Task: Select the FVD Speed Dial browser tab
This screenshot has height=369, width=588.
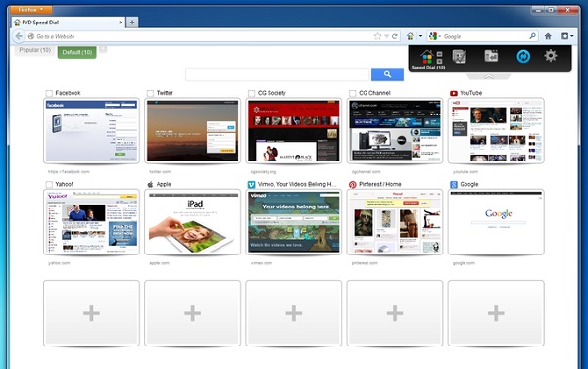Action: coord(69,23)
